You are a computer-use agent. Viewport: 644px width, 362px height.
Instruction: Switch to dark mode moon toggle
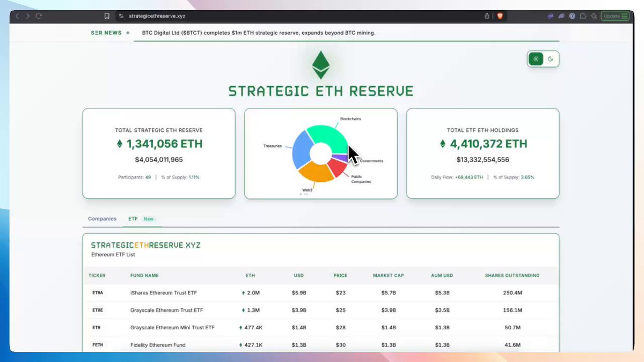click(x=550, y=59)
